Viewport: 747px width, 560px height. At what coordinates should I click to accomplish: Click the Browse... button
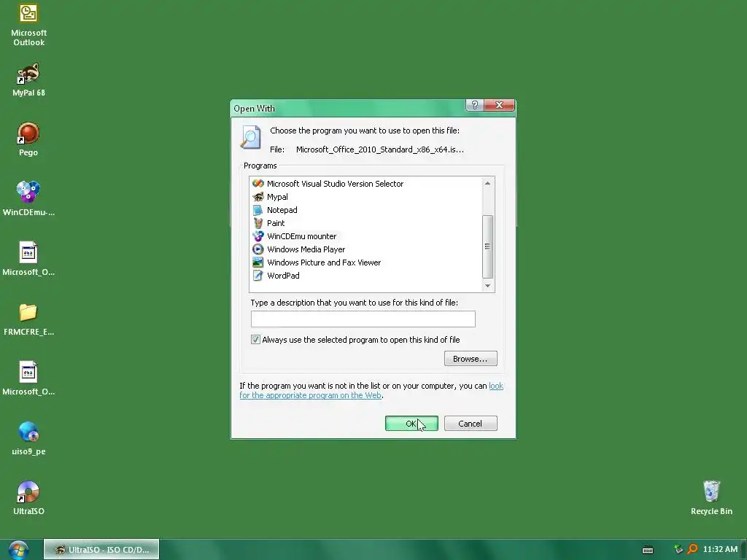(471, 359)
